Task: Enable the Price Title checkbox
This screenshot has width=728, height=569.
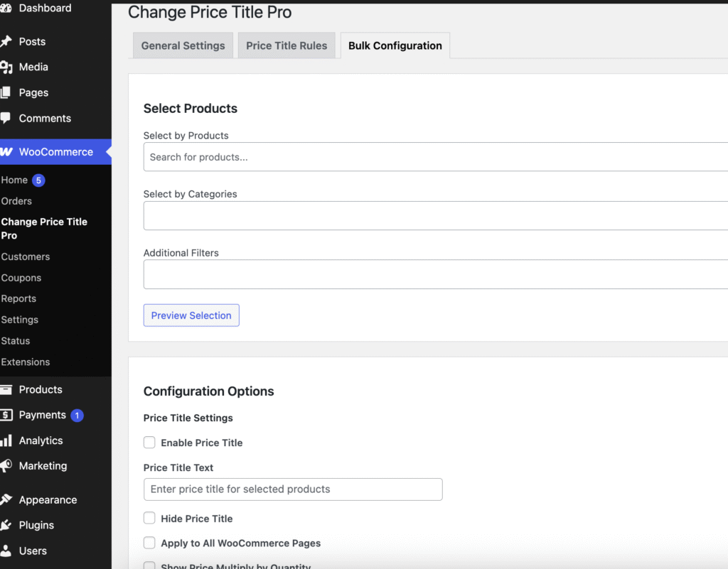Action: coord(149,443)
